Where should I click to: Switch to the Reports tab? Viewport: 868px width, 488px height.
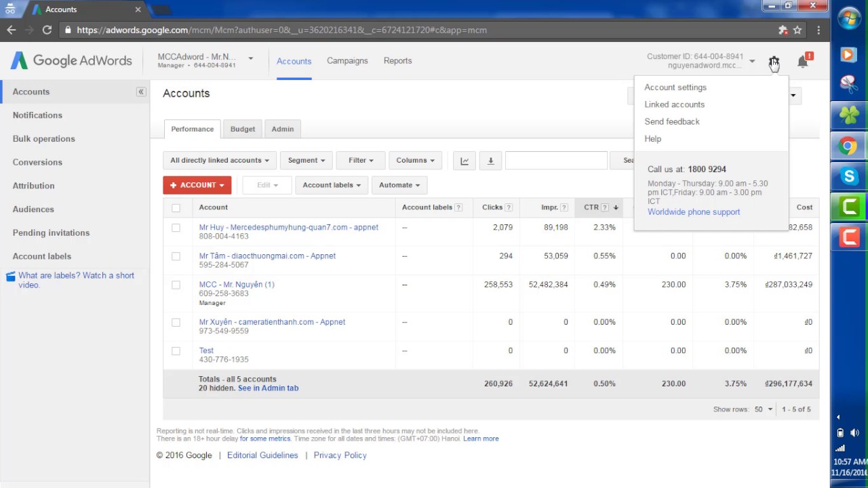coord(397,61)
